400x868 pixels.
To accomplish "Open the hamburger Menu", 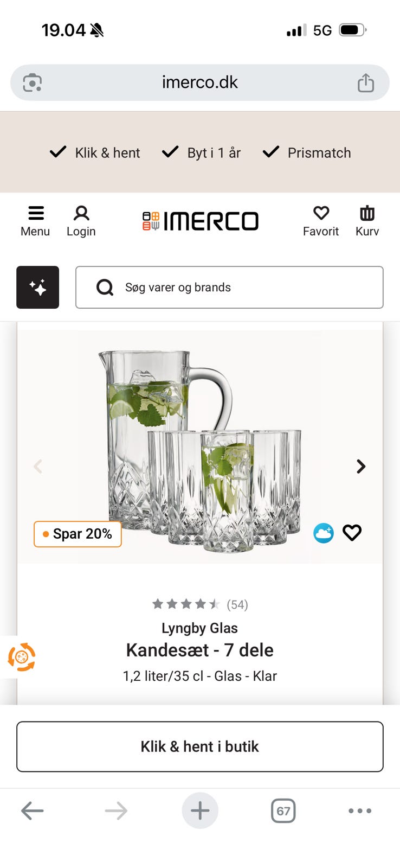I will [x=35, y=221].
